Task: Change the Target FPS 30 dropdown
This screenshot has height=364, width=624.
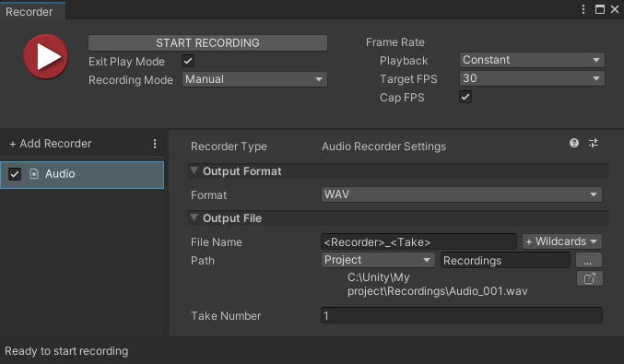Action: (532, 78)
